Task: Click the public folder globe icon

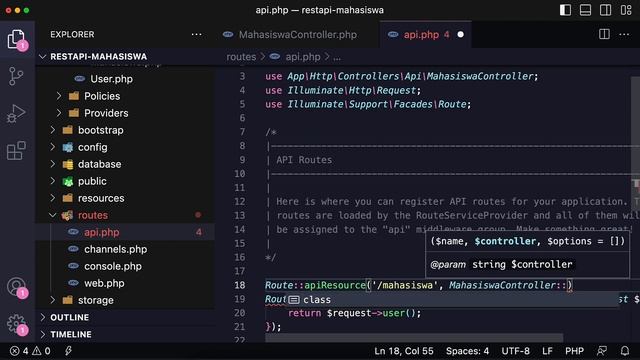Action: [68, 181]
